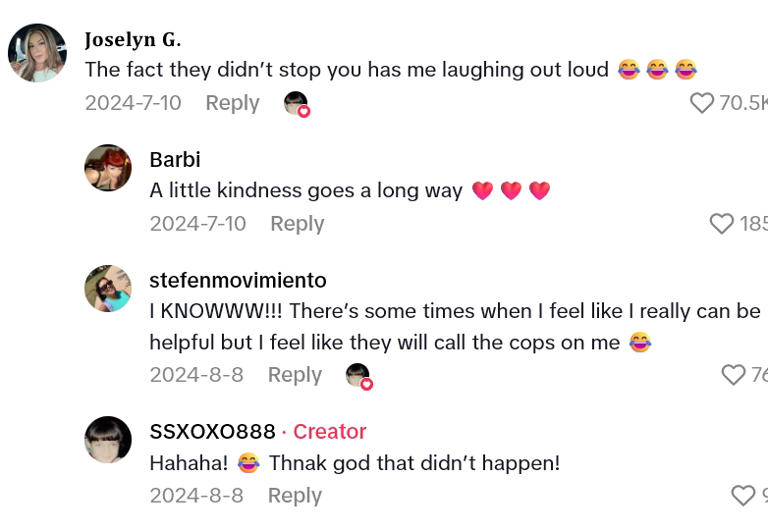Click the 2024-7-10 date on Joselyn's comment
Viewport: 768px width, 531px height.
(x=133, y=103)
